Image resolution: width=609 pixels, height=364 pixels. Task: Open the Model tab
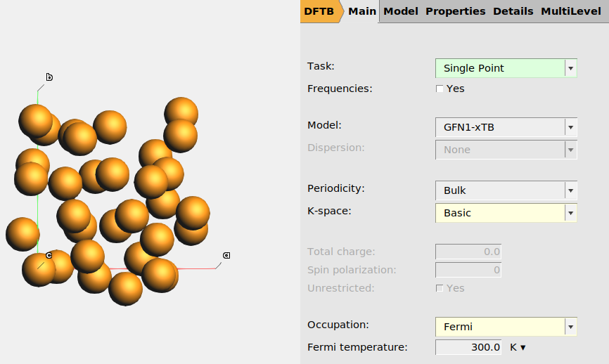pyautogui.click(x=401, y=11)
